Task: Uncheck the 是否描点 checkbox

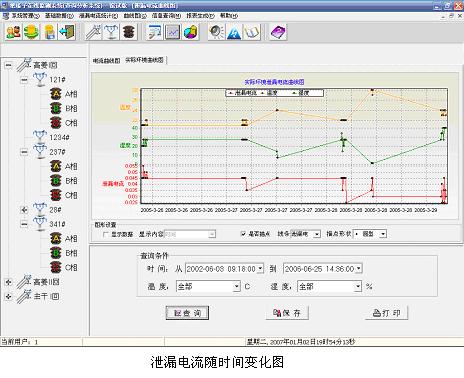Action: 243,234
